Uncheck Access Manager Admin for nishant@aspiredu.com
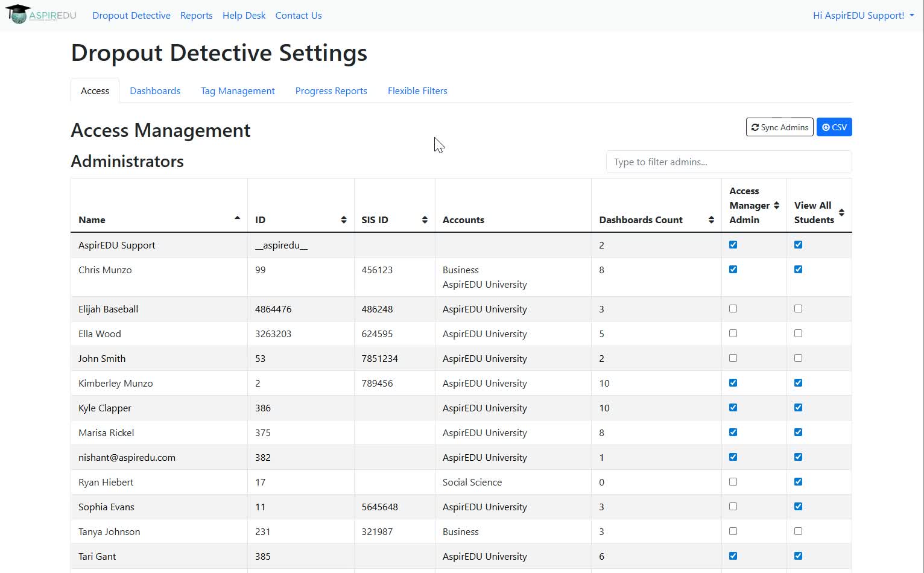 pyautogui.click(x=733, y=457)
